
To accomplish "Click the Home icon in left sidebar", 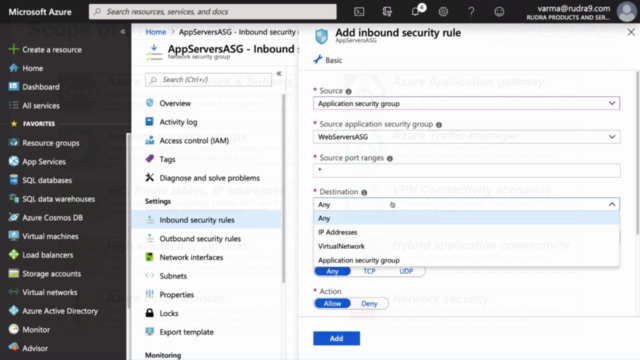I will (13, 68).
